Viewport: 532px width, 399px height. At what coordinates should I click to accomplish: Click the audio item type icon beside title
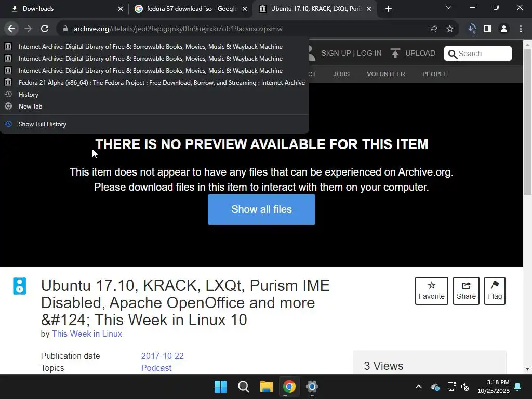[x=20, y=286]
